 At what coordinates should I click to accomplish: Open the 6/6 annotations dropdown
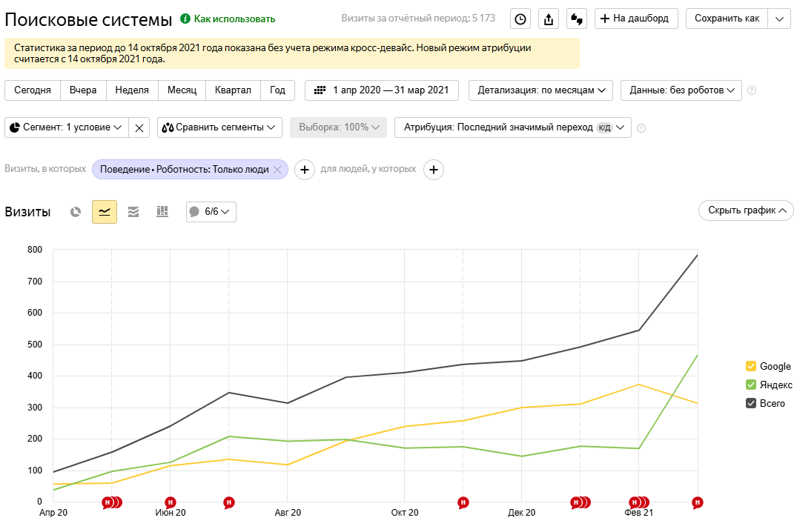click(211, 212)
